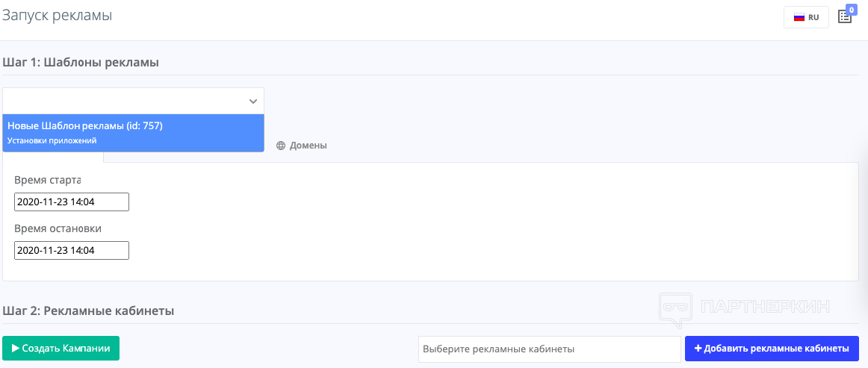The height and width of the screenshot is (368, 868).
Task: Open the Выберите рекламные кабинеты selector
Action: (x=548, y=349)
